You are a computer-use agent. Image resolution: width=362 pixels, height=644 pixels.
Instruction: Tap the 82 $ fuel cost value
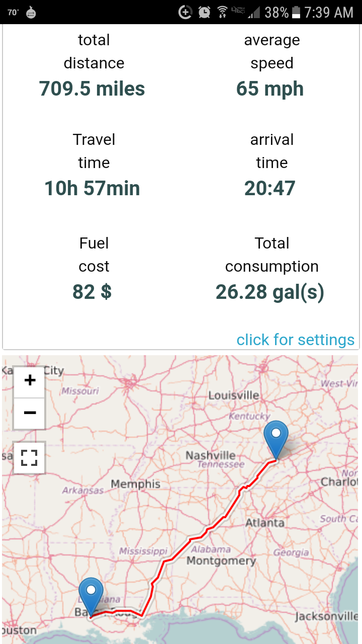(x=93, y=292)
